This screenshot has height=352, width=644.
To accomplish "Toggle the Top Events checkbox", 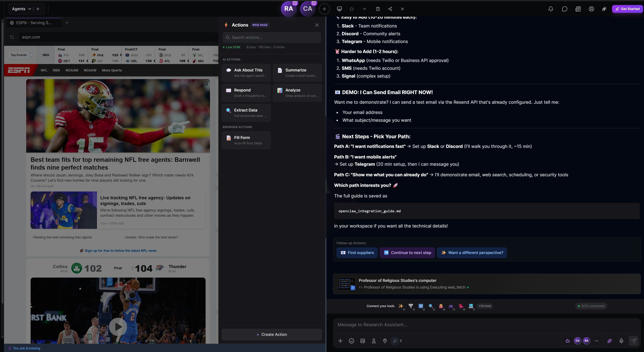I will (x=31, y=55).
